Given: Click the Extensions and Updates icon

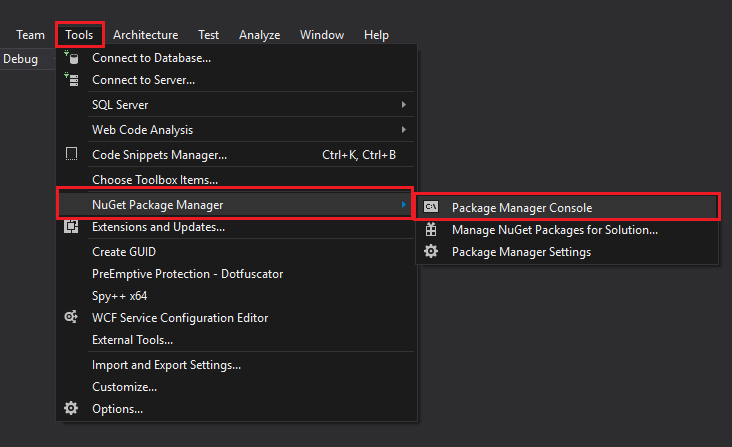Looking at the screenshot, I should click(72, 227).
